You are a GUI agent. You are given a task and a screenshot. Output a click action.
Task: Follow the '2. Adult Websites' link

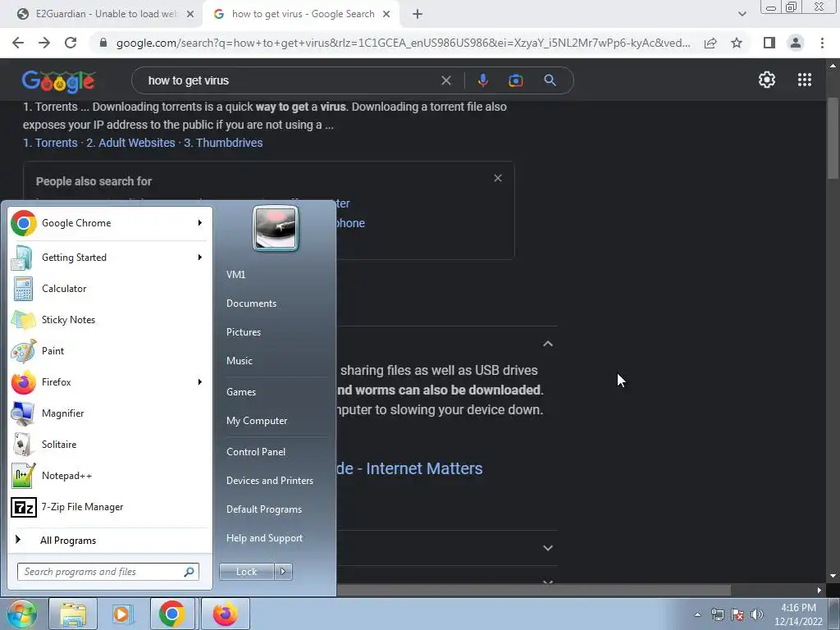(x=130, y=143)
